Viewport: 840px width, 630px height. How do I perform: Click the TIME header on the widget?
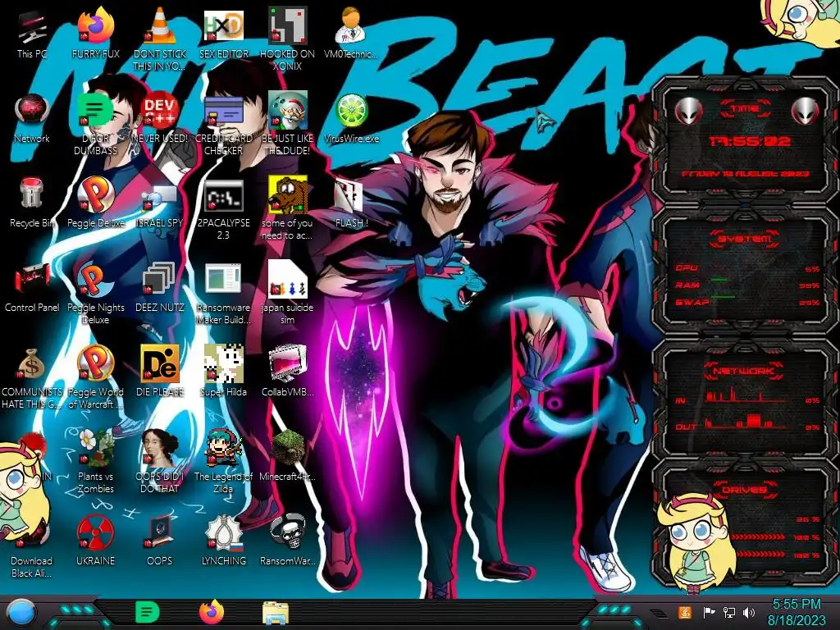[x=744, y=109]
